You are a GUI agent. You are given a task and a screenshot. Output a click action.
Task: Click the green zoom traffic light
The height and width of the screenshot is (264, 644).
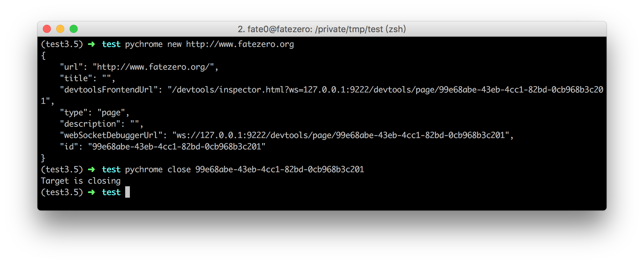(x=73, y=29)
